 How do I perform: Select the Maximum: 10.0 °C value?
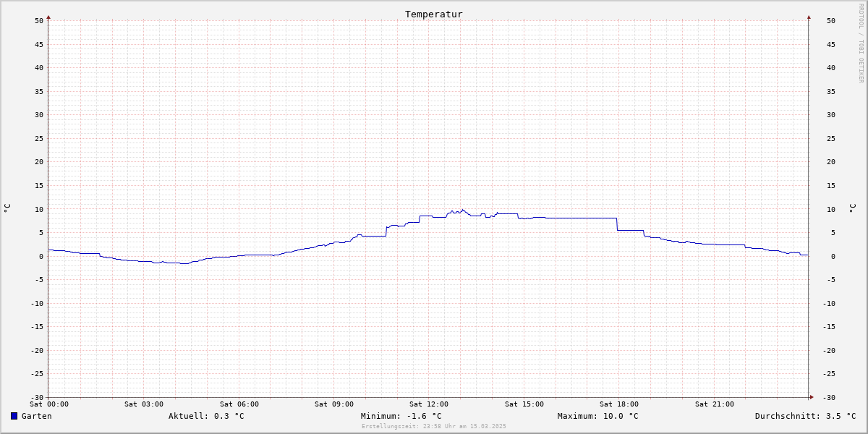click(597, 416)
